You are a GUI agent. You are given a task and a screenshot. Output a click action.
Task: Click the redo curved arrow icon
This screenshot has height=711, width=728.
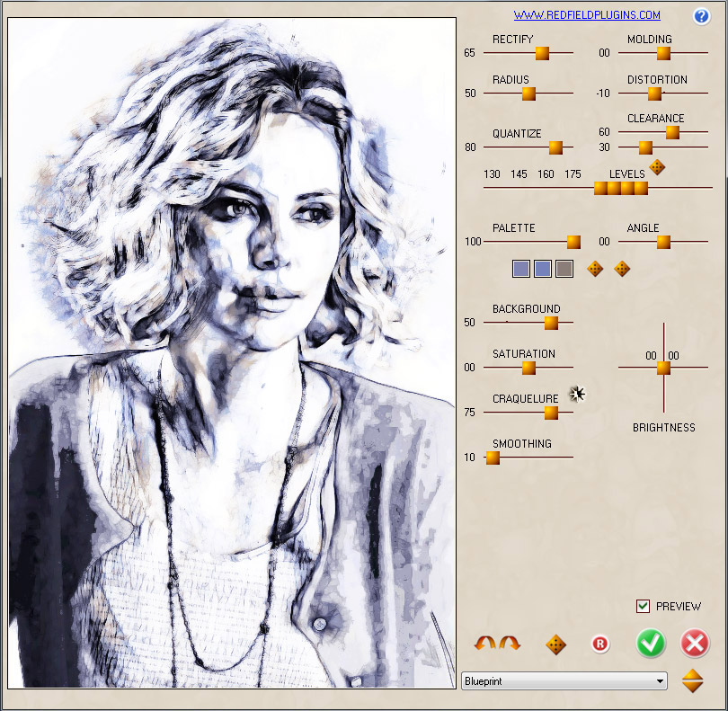pyautogui.click(x=510, y=644)
